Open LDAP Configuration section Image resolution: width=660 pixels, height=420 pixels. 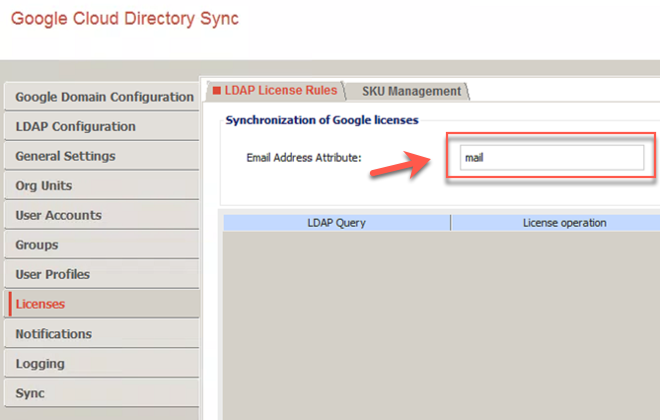[x=102, y=126]
